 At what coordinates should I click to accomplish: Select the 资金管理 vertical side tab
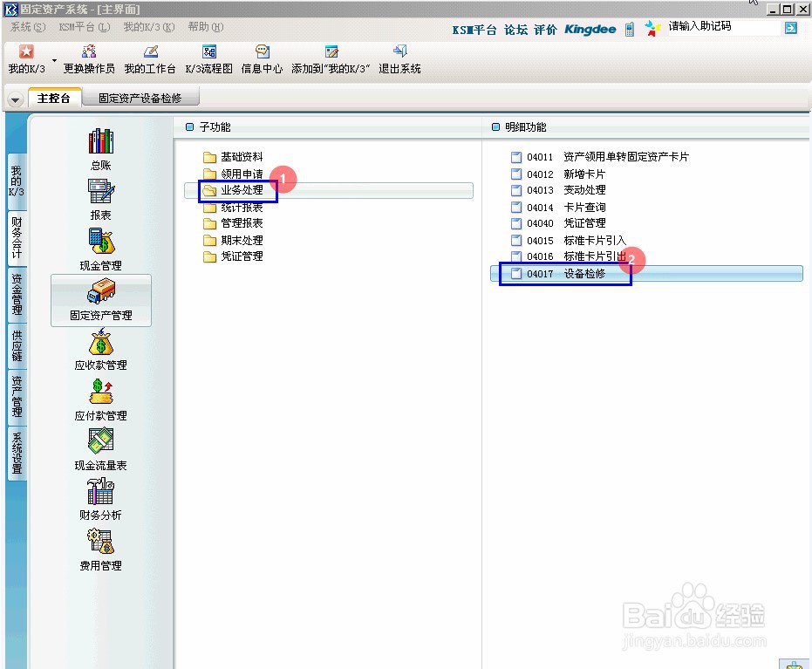[17, 295]
